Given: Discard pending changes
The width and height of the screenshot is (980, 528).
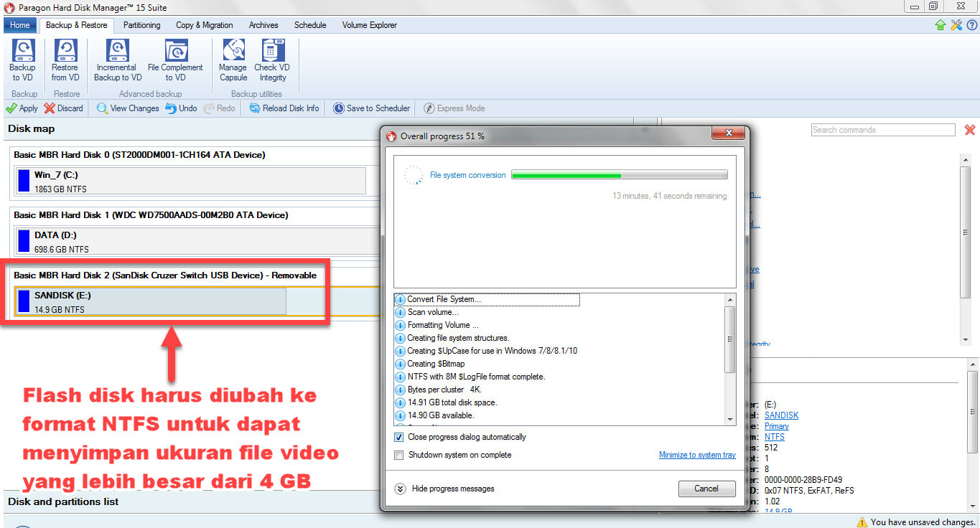Looking at the screenshot, I should pyautogui.click(x=63, y=108).
